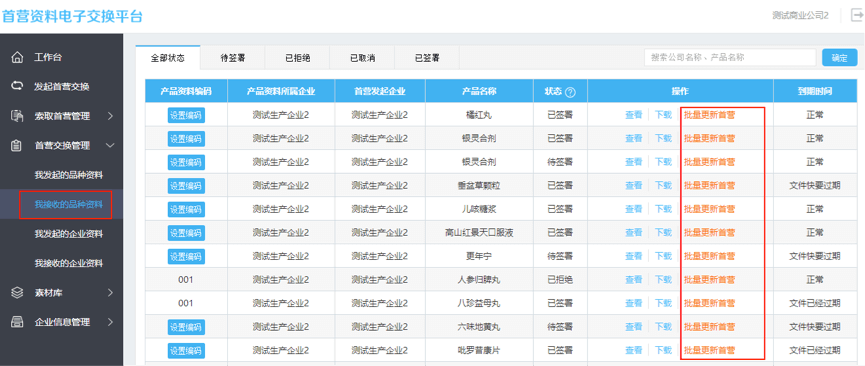
Task: Click 批量更新首营 in the 儿咳糖浆 row
Action: click(x=709, y=209)
